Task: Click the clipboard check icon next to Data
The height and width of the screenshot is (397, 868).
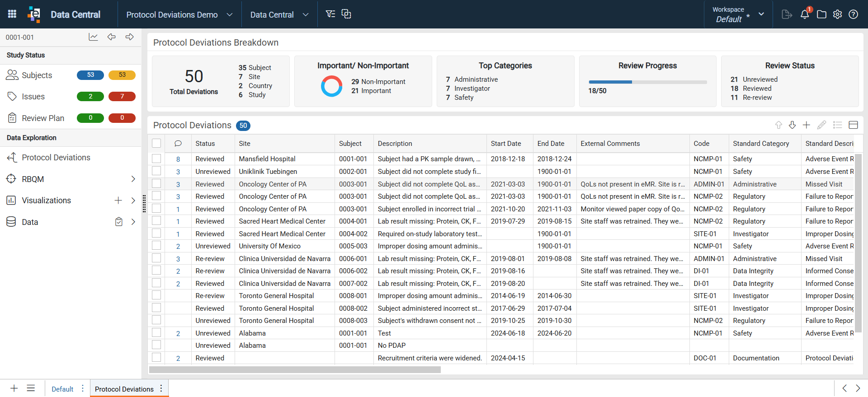Action: pyautogui.click(x=119, y=222)
